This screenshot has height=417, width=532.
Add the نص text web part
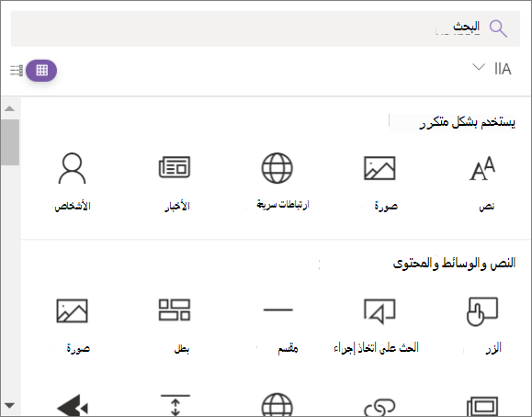[x=482, y=168]
